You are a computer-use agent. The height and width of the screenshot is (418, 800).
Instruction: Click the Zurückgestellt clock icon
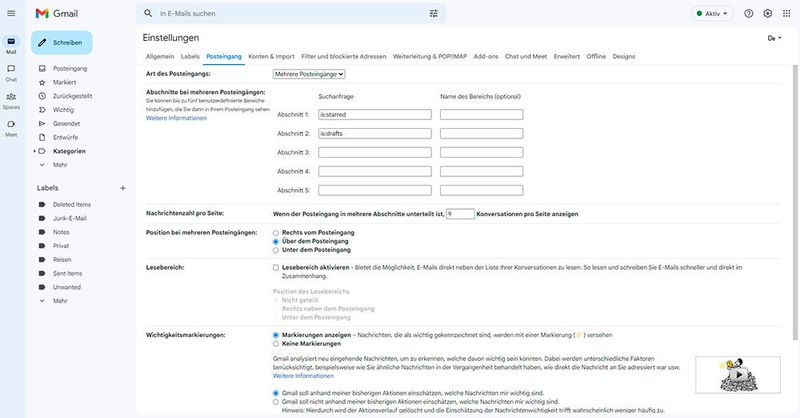(42, 96)
